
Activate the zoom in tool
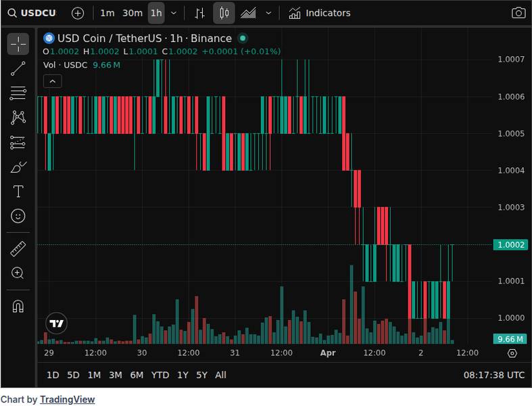[x=18, y=273]
